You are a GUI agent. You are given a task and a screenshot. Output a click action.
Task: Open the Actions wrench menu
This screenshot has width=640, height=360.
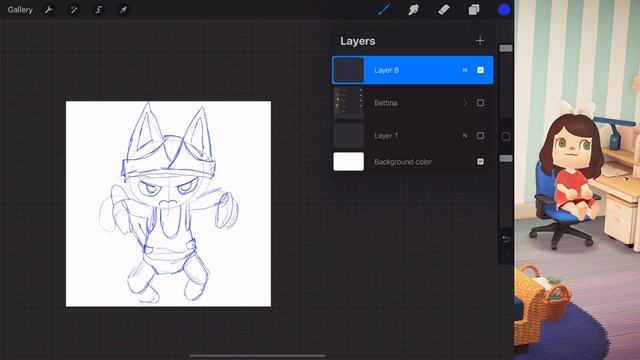[x=49, y=10]
